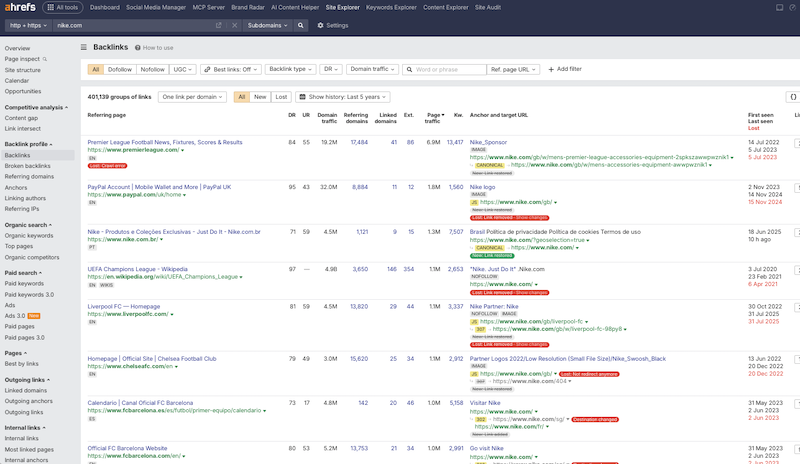Open the DR filter dropdown
This screenshot has width=800, height=464.
(331, 69)
